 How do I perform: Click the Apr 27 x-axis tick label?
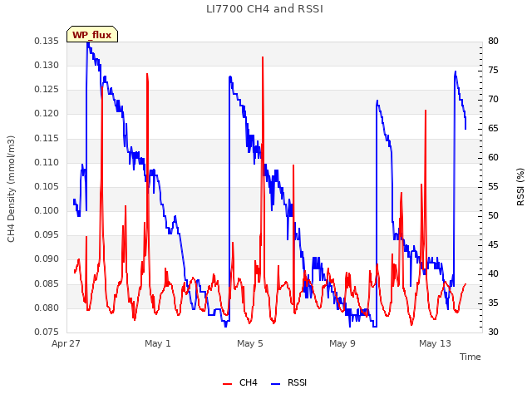tap(66, 343)
